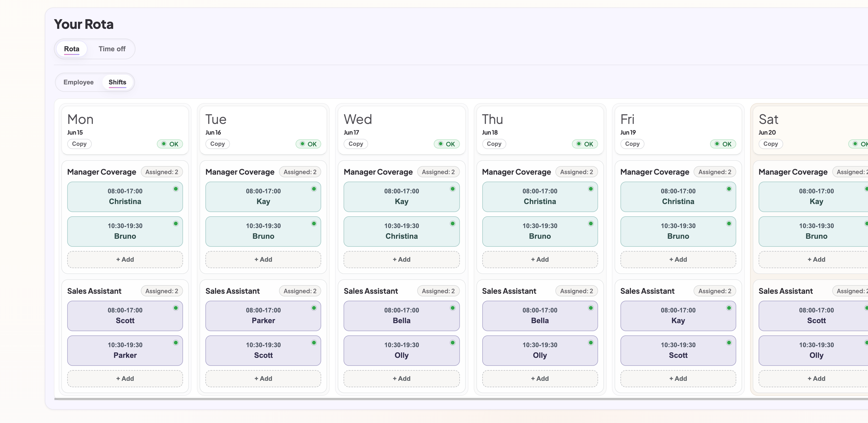Switch to the Employee view toggle
The image size is (868, 423).
(78, 82)
